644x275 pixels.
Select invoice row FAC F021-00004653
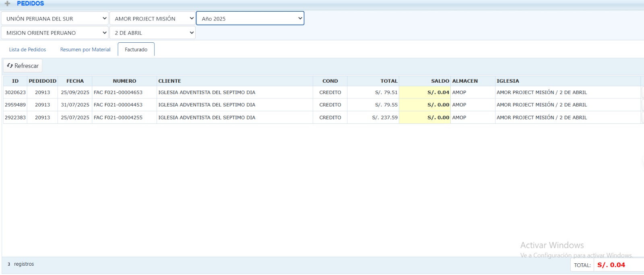coord(118,92)
